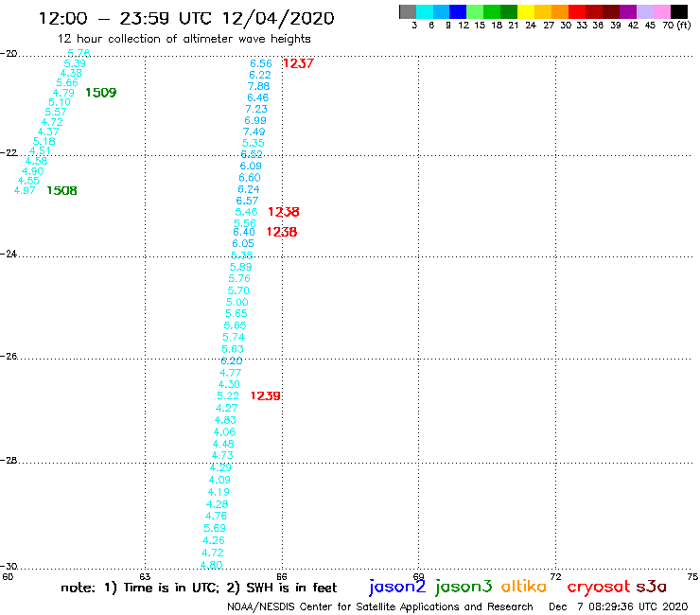The image size is (700, 615).
Task: Click the wave height value 5.89
Action: 241,267
